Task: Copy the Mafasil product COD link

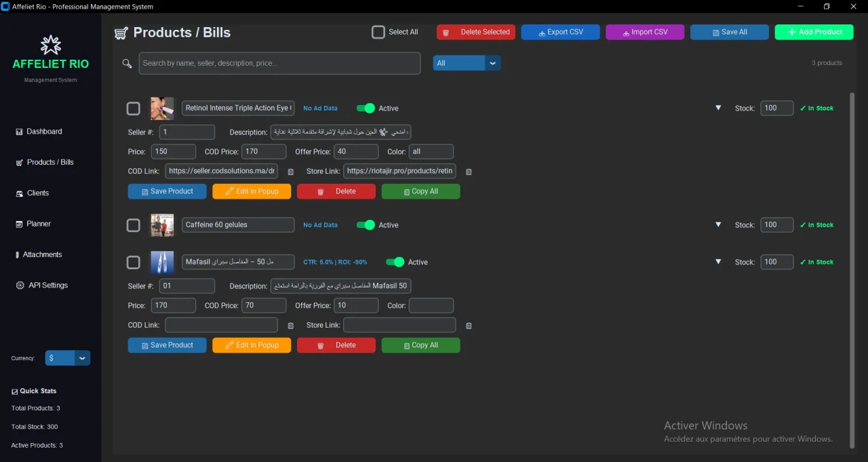Action: tap(291, 326)
